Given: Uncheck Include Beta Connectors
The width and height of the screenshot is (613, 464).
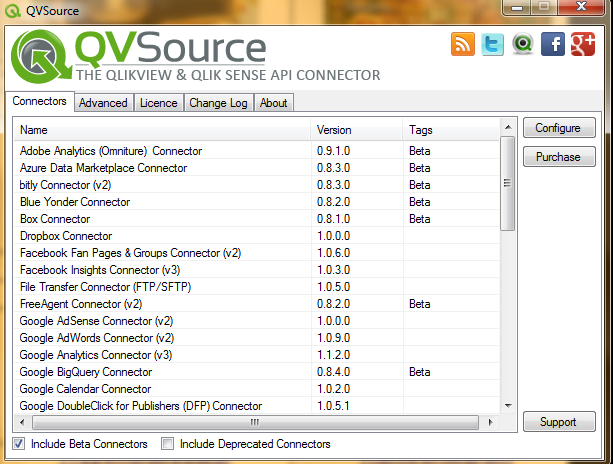Looking at the screenshot, I should (18, 444).
